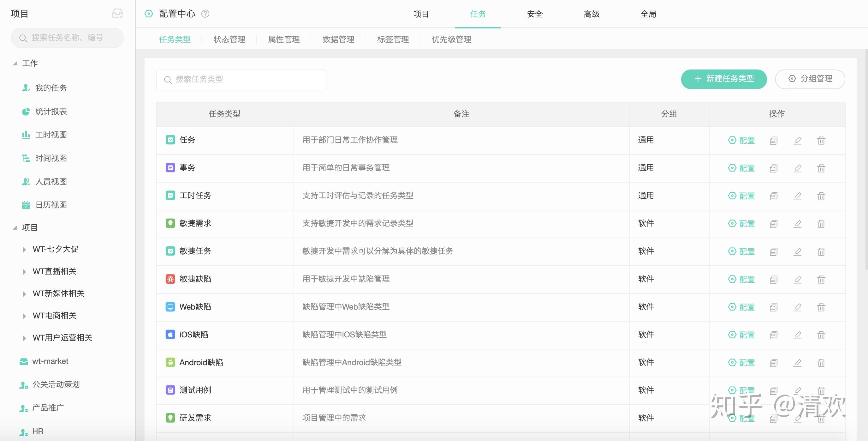Image resolution: width=868 pixels, height=441 pixels.
Task: Click the Android缺陷 robot icon
Action: click(x=170, y=362)
